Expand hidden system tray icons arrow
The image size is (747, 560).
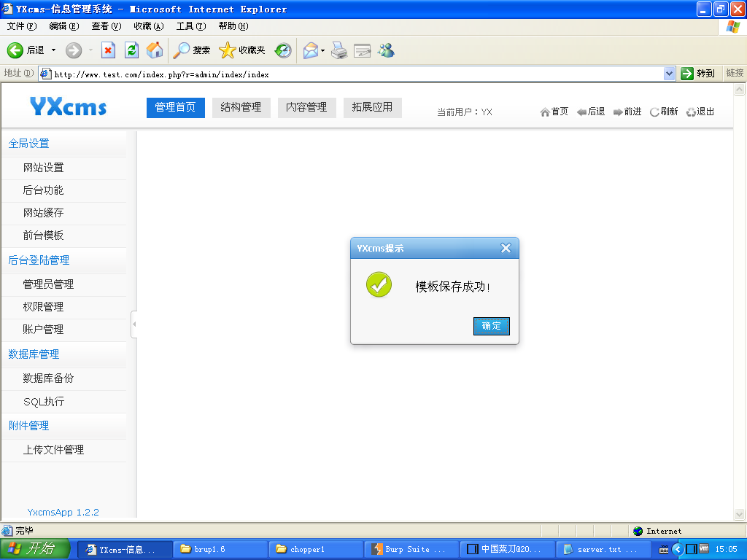pyautogui.click(x=678, y=549)
